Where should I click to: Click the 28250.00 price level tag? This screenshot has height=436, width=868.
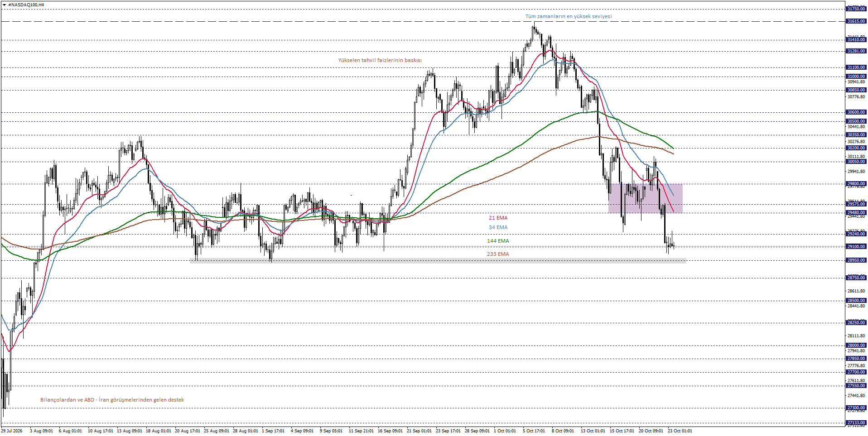856,323
